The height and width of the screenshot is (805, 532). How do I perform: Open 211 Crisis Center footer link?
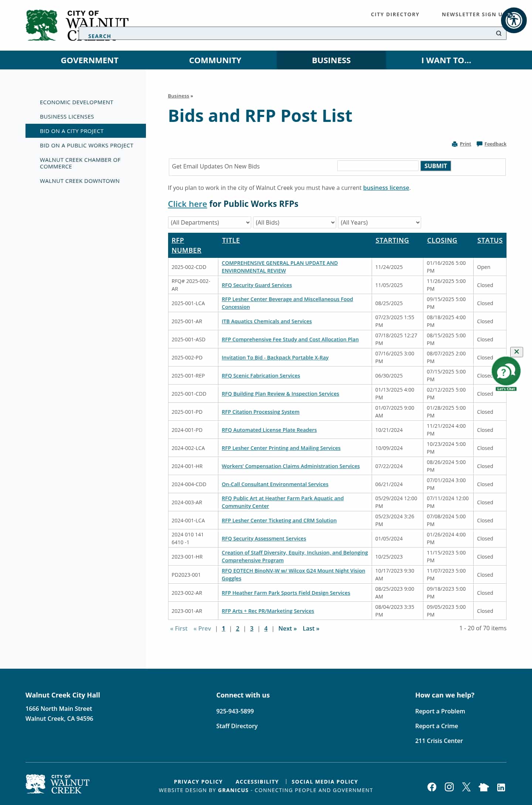tap(439, 741)
